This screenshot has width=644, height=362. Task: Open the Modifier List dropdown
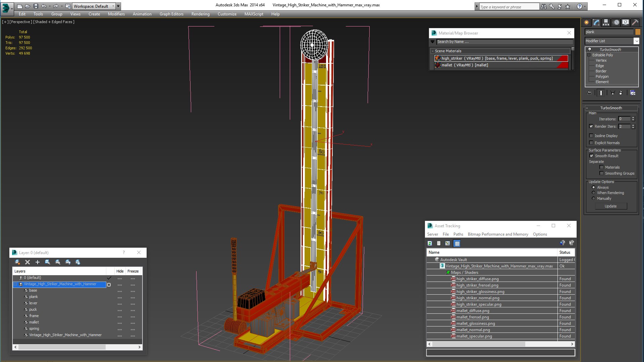636,41
